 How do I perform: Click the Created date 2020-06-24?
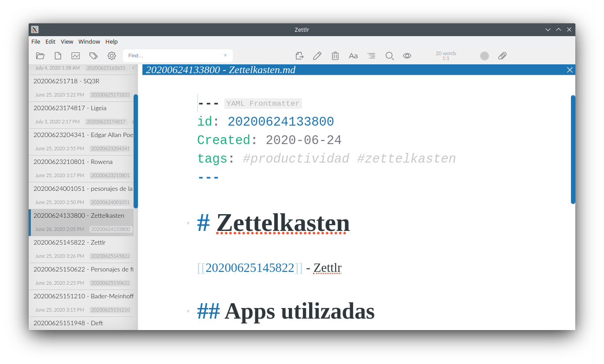[304, 140]
